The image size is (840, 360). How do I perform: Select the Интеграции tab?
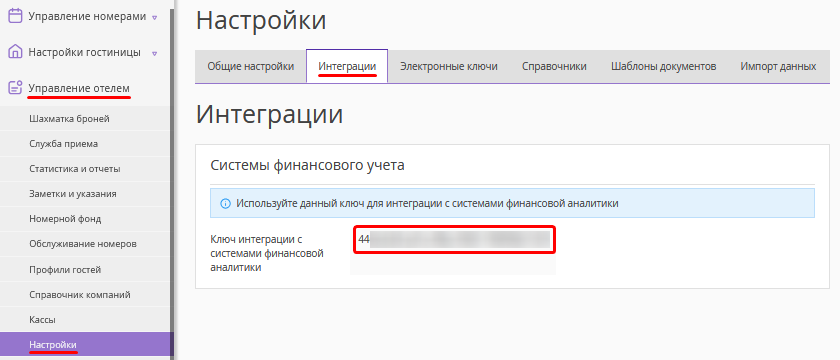(347, 66)
